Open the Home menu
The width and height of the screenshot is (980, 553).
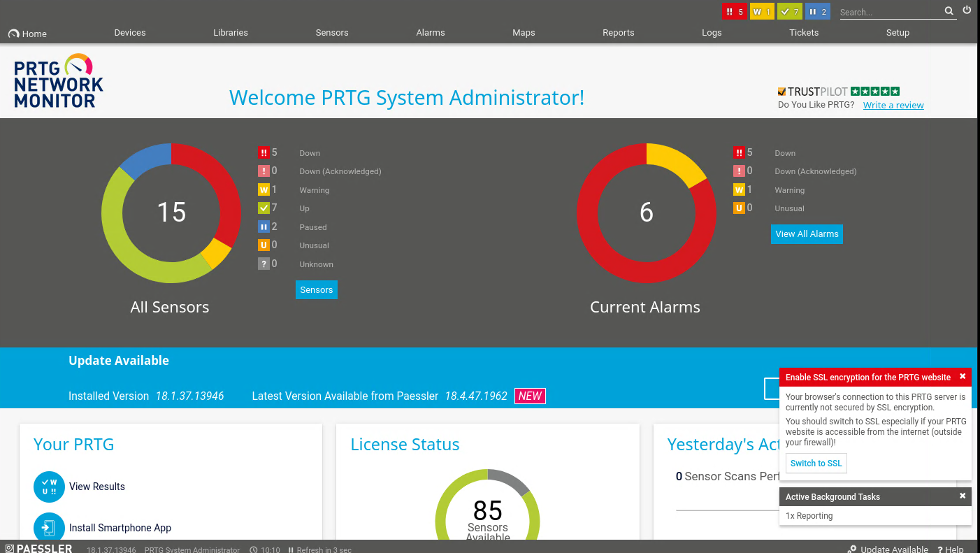[28, 34]
